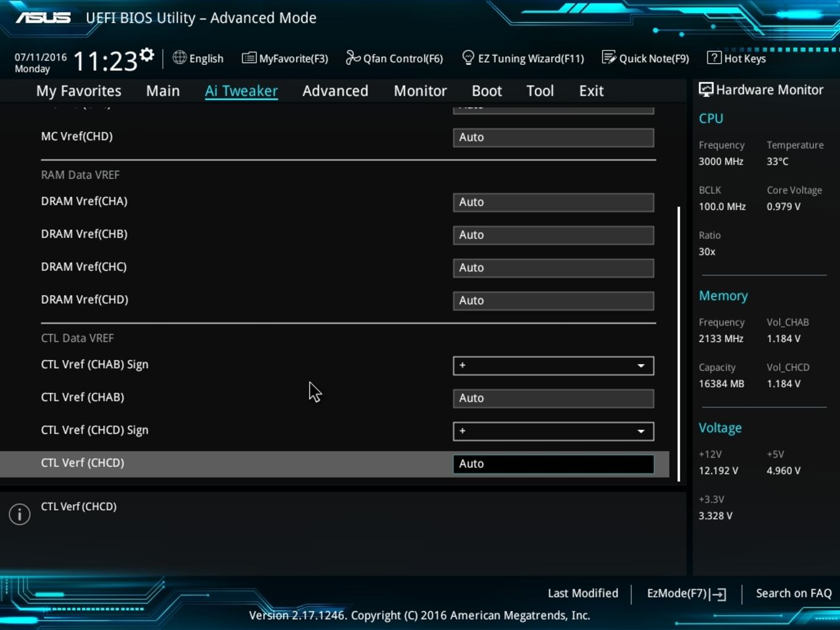This screenshot has height=630, width=840.
Task: Click the Hardware Monitor icon
Action: coord(705,90)
